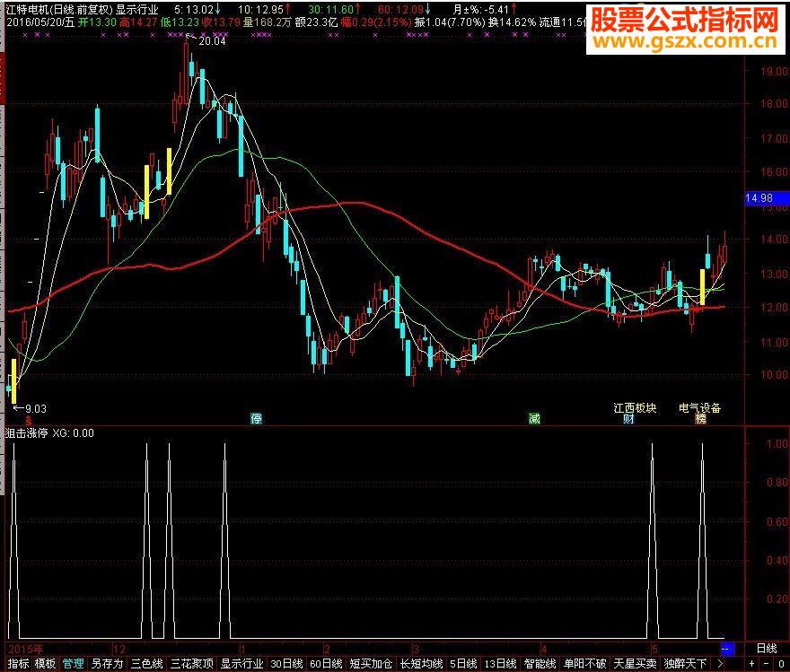Image resolution: width=790 pixels, height=672 pixels.
Task: Click the change reading 幅0.29(2.15%)
Action: pyautogui.click(x=376, y=22)
